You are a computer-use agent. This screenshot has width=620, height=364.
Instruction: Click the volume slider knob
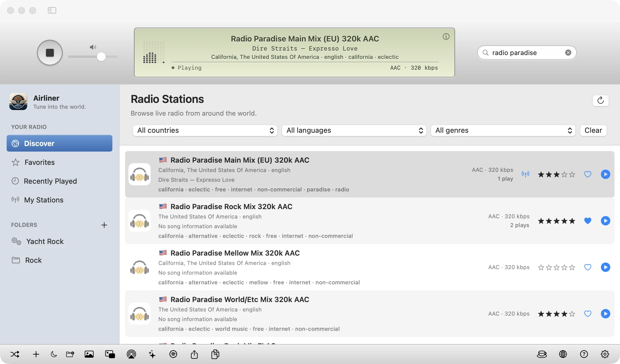coord(101,57)
